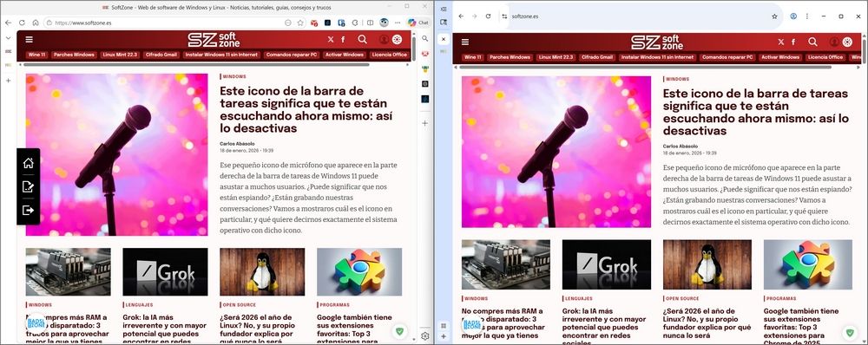Image resolution: width=868 pixels, height=345 pixels.
Task: Add a new tab in Edge's vertical tab strip
Action: pos(8,81)
